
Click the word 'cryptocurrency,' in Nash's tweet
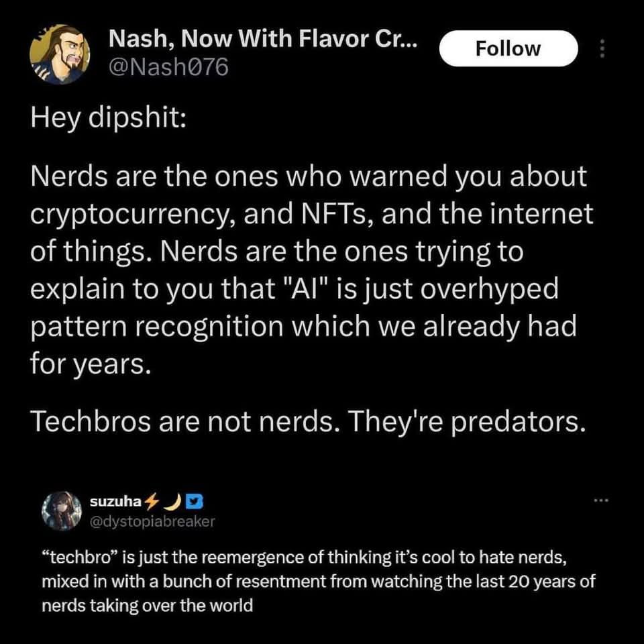(133, 215)
